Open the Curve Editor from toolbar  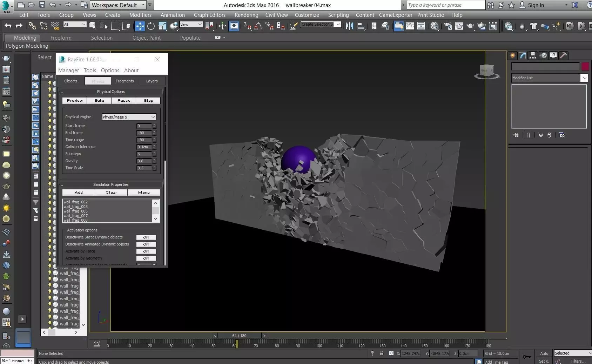point(410,26)
